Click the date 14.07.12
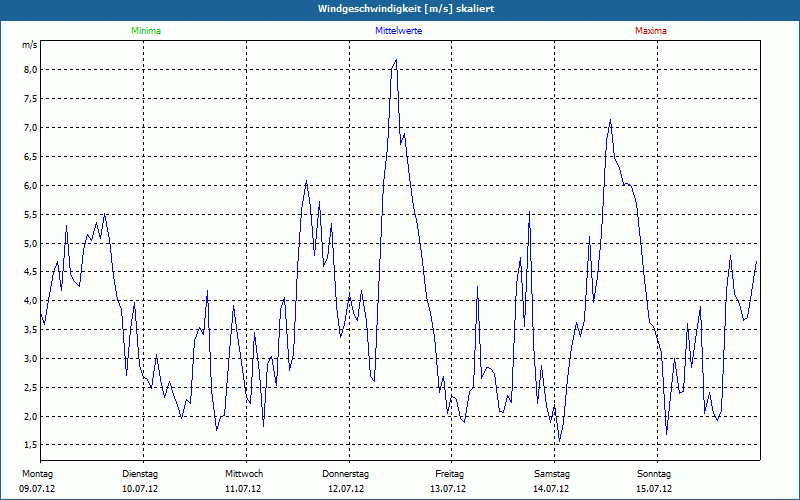The image size is (800, 500). pyautogui.click(x=551, y=489)
